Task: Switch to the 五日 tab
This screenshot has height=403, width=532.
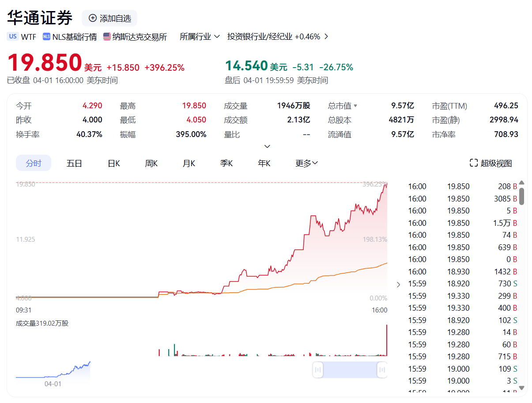Action: [75, 163]
